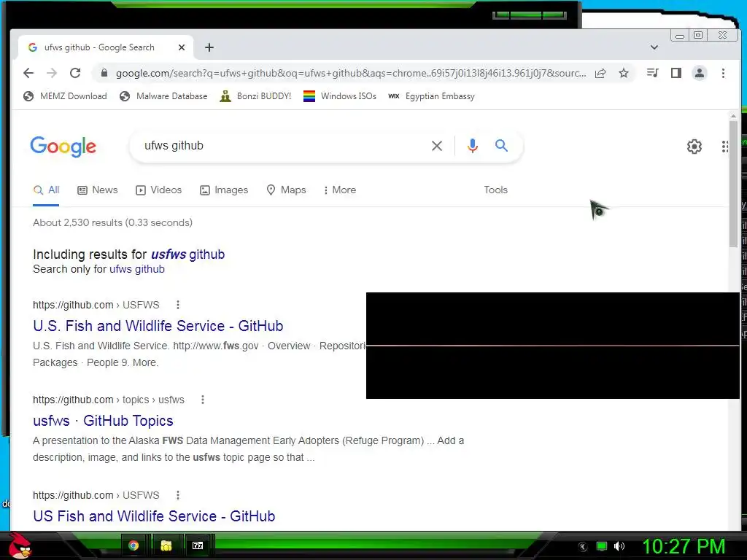The height and width of the screenshot is (560, 747).
Task: Open the Angry Birds start button
Action: (x=20, y=545)
